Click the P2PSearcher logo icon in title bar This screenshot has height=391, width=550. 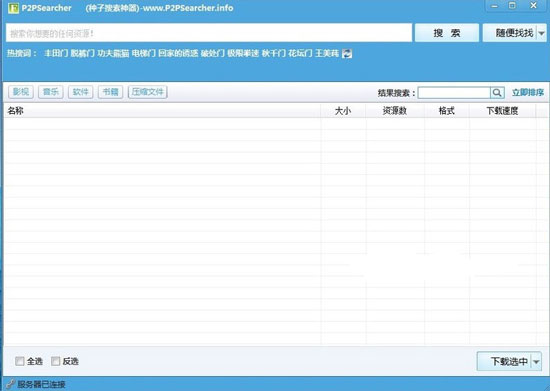click(13, 8)
